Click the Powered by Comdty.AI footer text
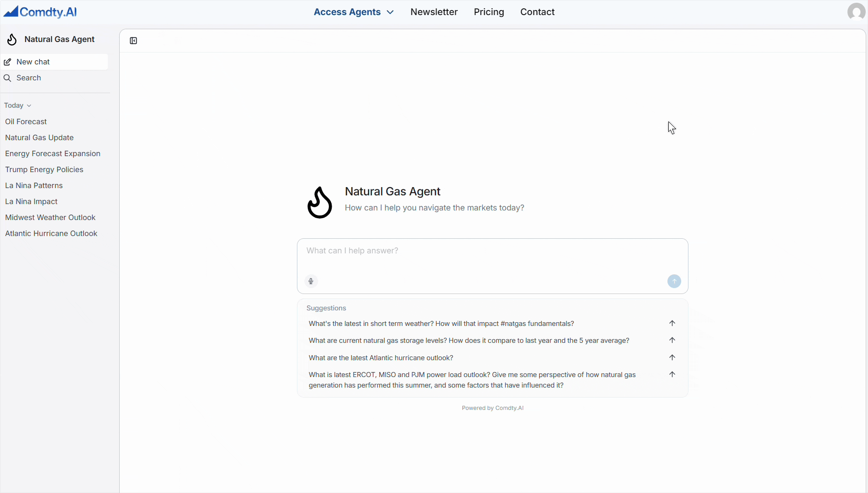The image size is (868, 493). (x=492, y=408)
